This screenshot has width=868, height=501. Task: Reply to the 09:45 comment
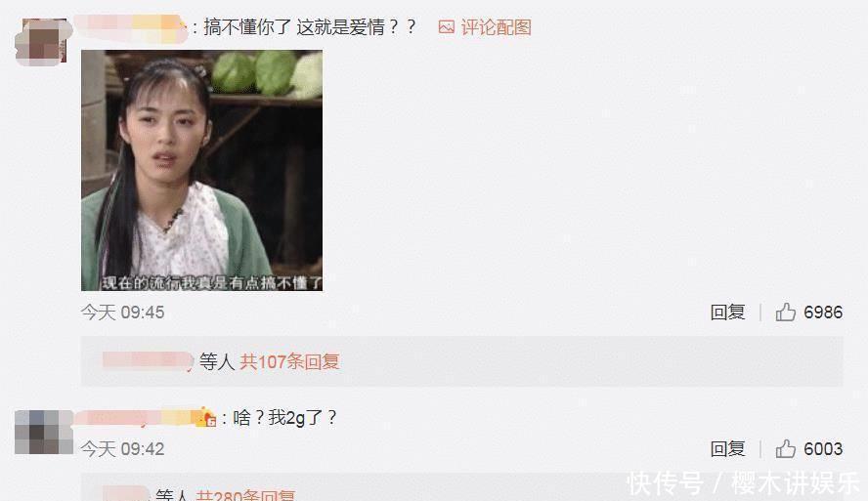tap(727, 313)
